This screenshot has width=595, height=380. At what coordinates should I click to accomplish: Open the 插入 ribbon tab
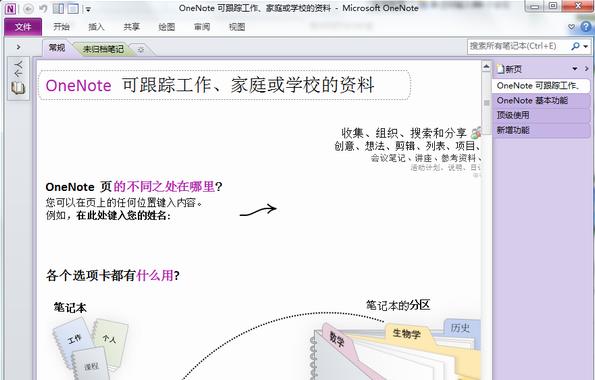click(96, 27)
